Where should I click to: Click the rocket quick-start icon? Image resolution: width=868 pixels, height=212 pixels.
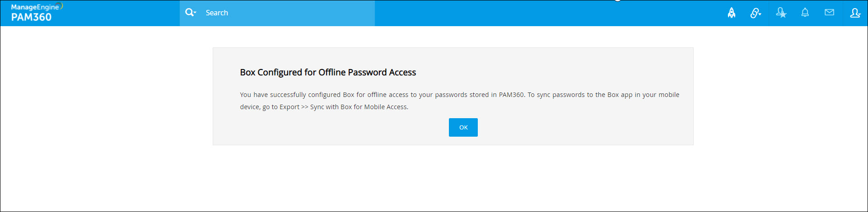pyautogui.click(x=731, y=13)
